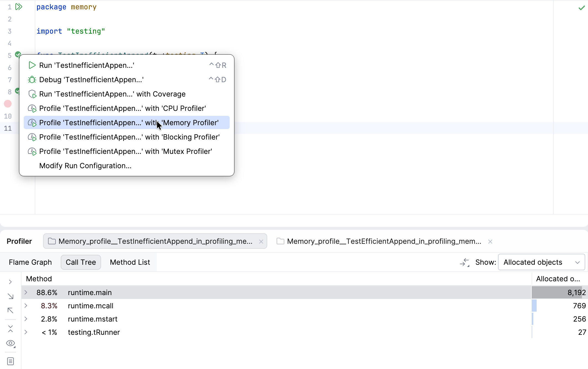Click the green test status icon on line 5
This screenshot has height=369, width=588.
click(x=17, y=54)
